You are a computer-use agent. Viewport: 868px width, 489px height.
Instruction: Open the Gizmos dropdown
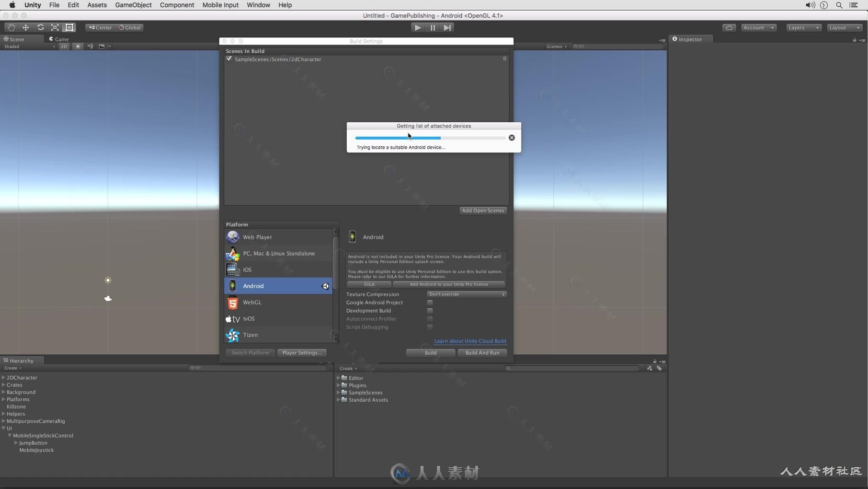point(557,47)
